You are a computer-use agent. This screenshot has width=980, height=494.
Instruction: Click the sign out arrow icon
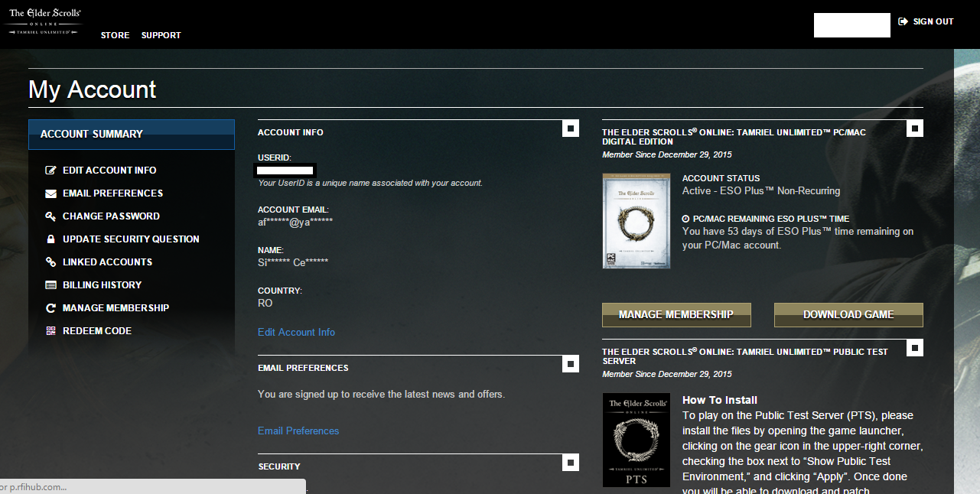pyautogui.click(x=903, y=21)
